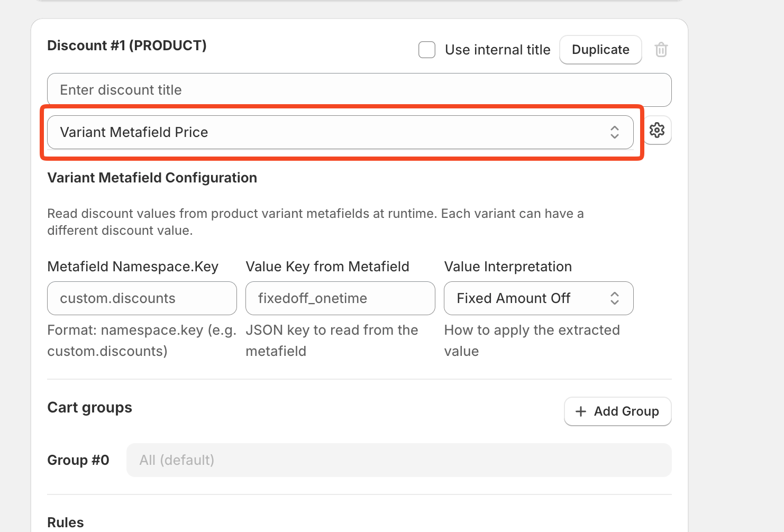This screenshot has width=784, height=532.
Task: Enable the Use internal title checkbox
Action: [x=427, y=50]
